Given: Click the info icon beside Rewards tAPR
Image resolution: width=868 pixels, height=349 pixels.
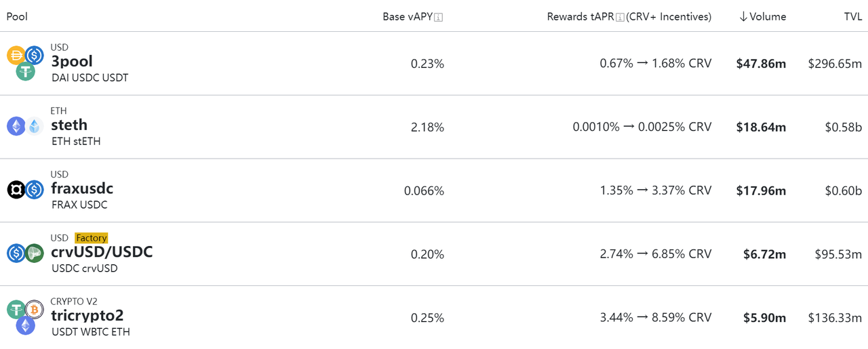Looking at the screenshot, I should coord(620,17).
